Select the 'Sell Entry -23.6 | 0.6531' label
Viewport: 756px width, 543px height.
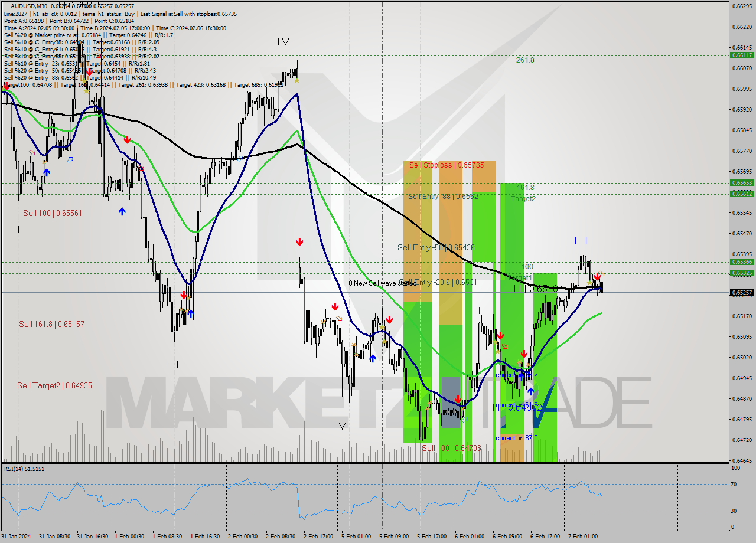pos(439,283)
